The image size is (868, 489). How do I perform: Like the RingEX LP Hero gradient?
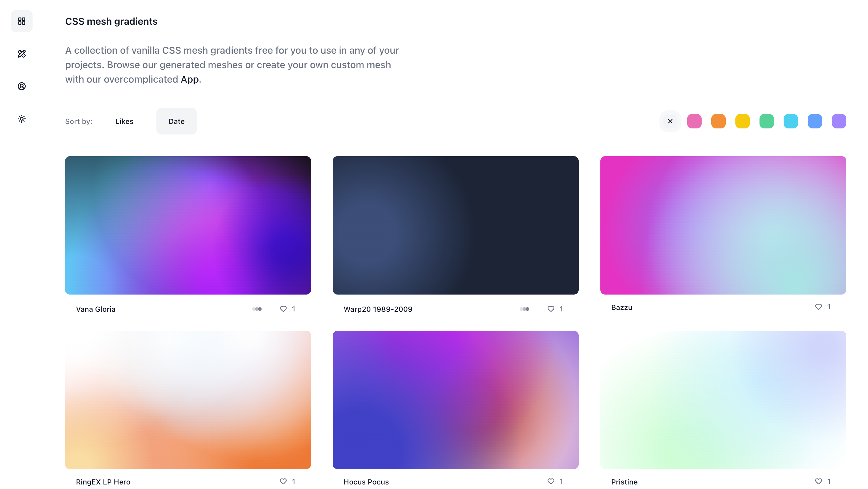coord(283,481)
